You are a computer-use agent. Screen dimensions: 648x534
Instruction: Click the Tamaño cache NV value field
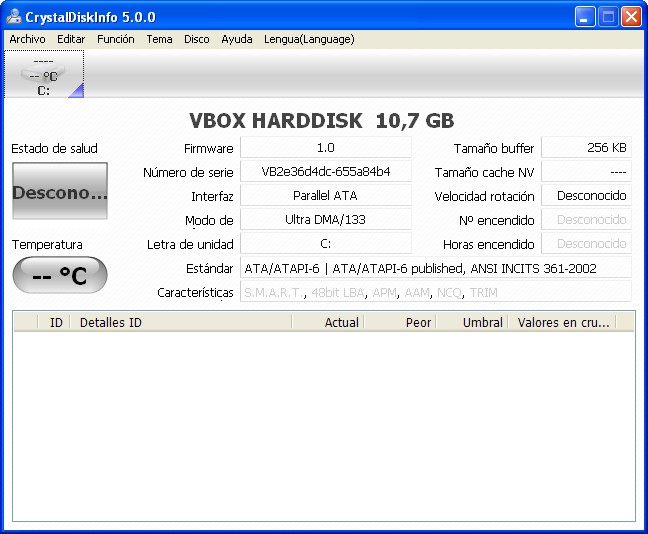(586, 172)
